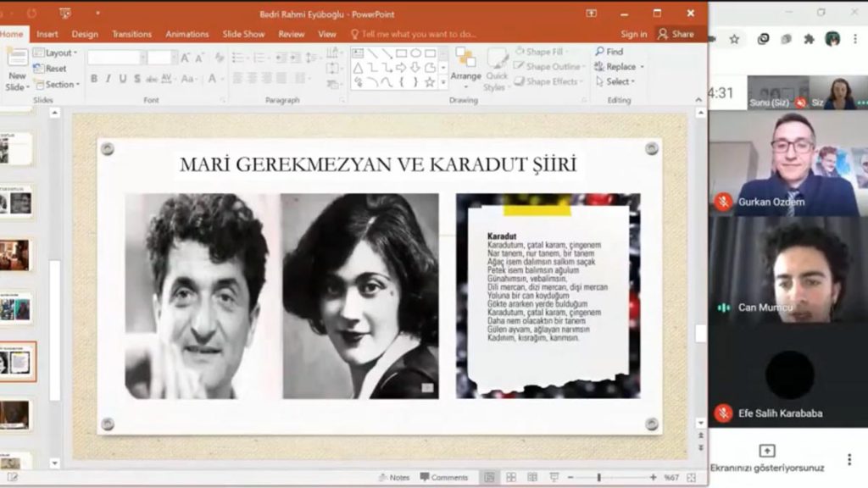Click the zoom slider handle
Image resolution: width=868 pixels, height=488 pixels.
pos(598,477)
